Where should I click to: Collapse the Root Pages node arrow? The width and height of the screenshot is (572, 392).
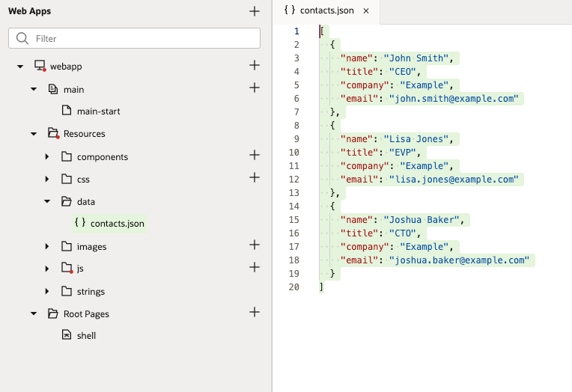34,313
